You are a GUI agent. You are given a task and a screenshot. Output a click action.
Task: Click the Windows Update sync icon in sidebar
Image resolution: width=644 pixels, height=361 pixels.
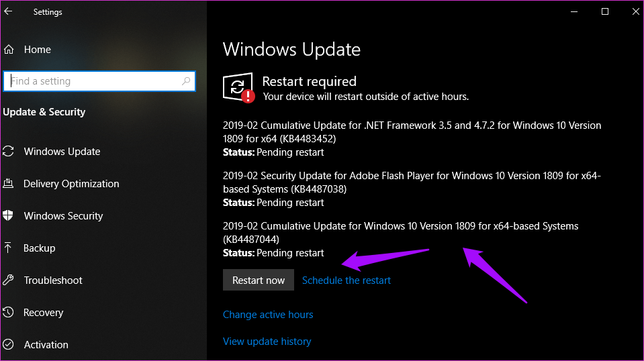click(8, 152)
